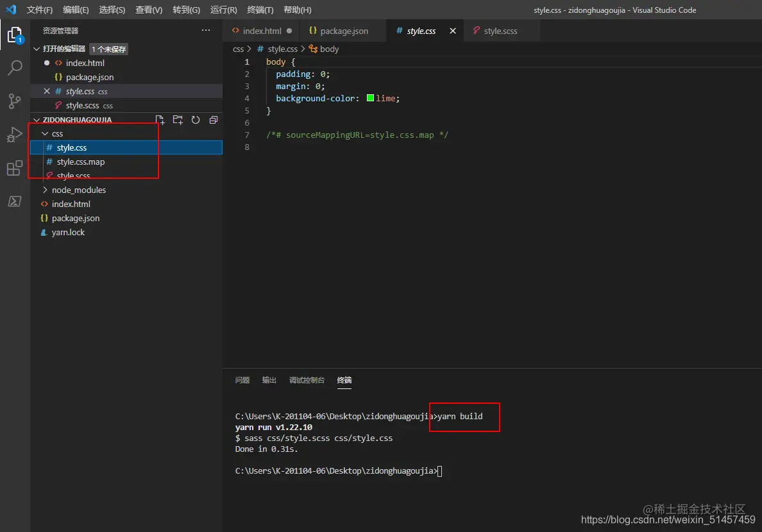Open the Extensions view icon
Viewport: 762px width, 532px height.
click(15, 168)
